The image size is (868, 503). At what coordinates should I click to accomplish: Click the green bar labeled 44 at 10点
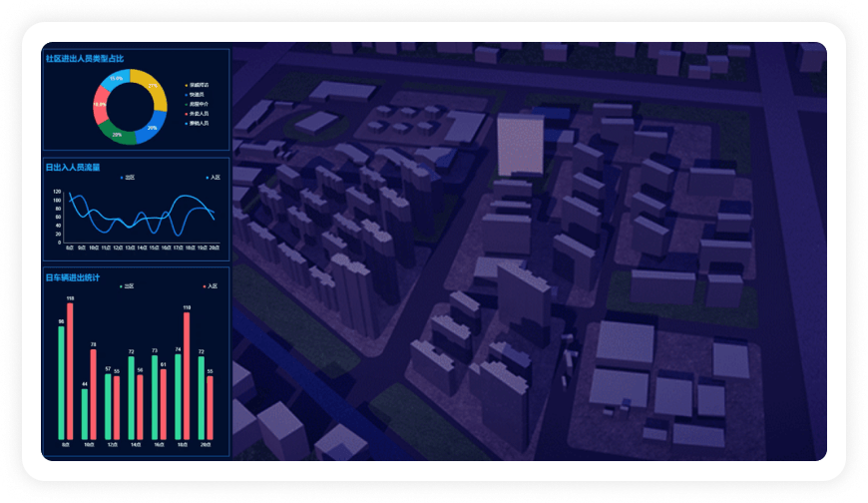tap(85, 413)
